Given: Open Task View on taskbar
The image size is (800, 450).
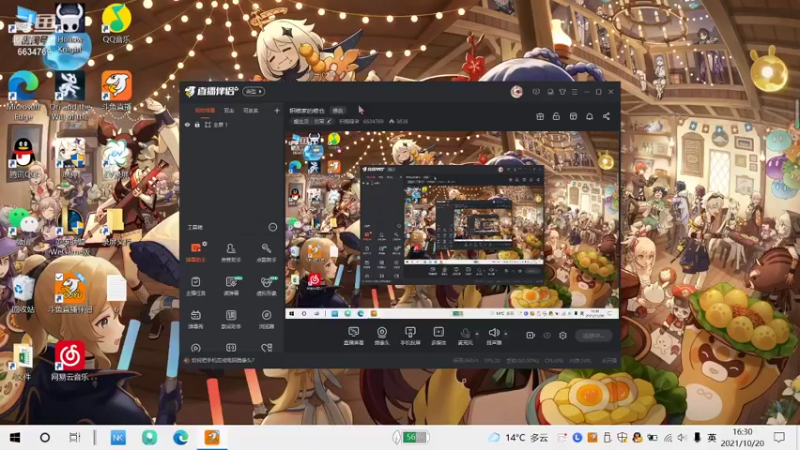Looking at the screenshot, I should coord(74,437).
